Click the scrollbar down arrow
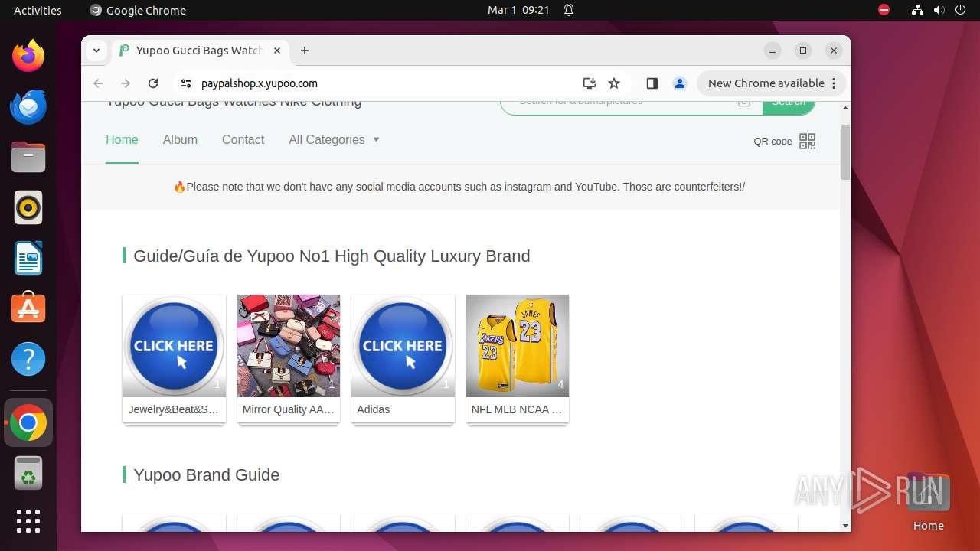Viewport: 980px width, 551px height. tap(845, 526)
